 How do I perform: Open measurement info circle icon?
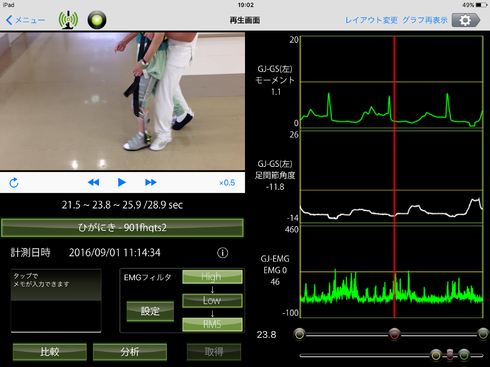[223, 253]
